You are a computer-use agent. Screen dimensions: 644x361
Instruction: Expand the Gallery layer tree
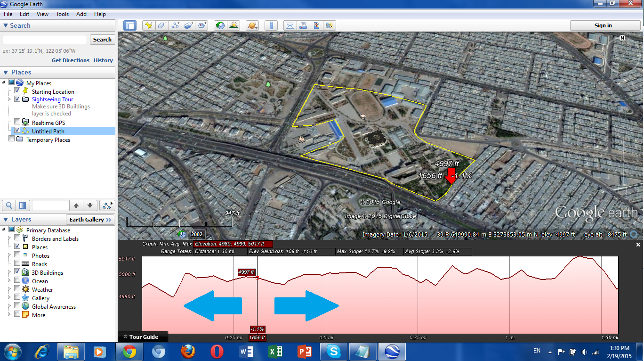(9, 298)
